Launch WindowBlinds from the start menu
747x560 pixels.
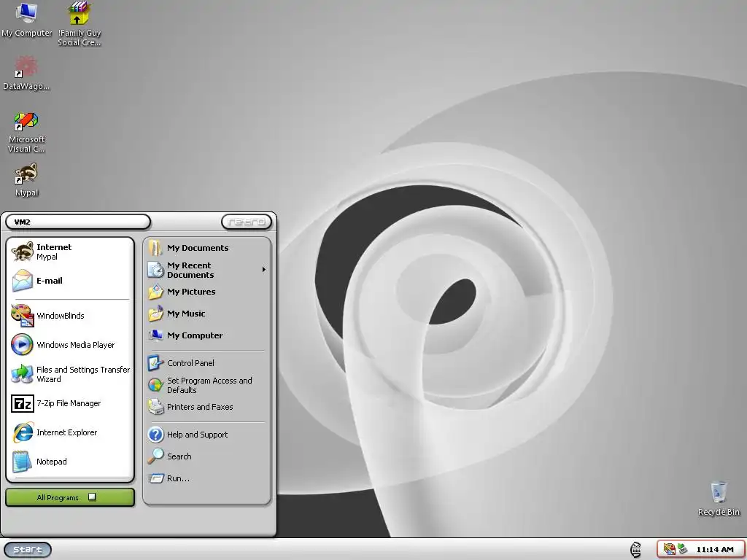click(x=69, y=316)
